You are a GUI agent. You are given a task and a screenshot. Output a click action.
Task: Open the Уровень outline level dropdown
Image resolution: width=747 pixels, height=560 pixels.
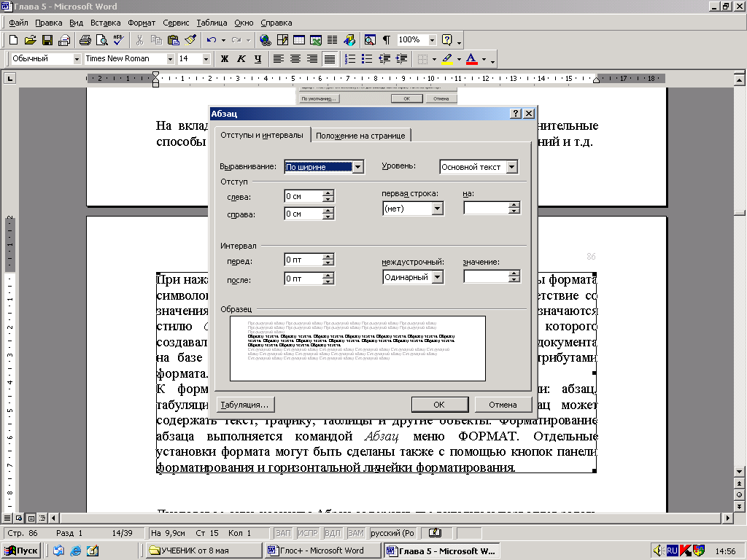point(512,167)
